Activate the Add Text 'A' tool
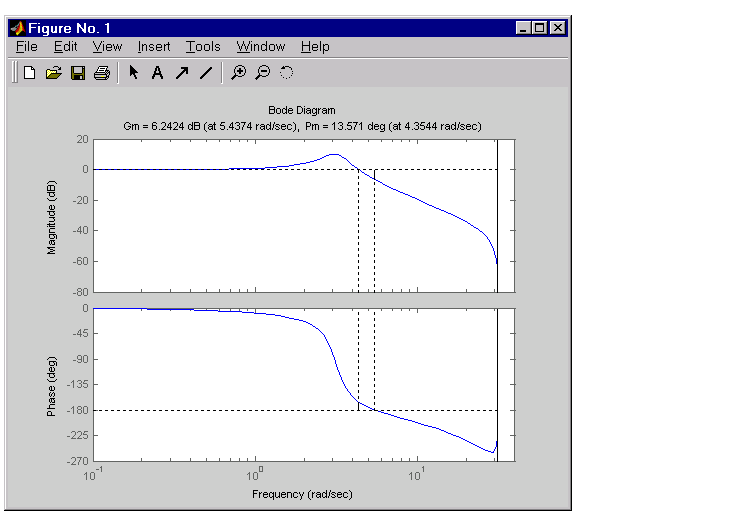The image size is (750, 525). [x=157, y=73]
